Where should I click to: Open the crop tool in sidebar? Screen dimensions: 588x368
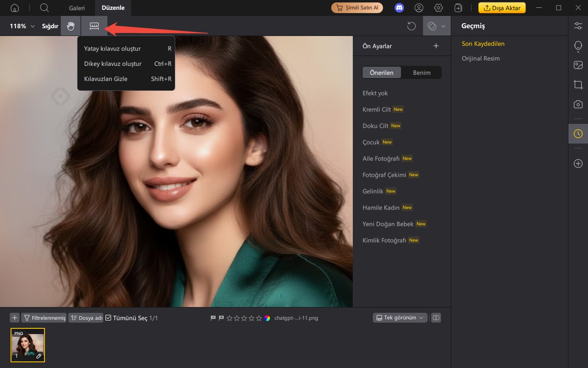pos(578,85)
